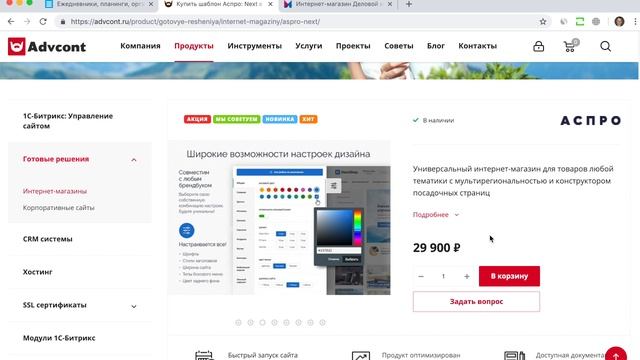Open SSL сертификаты category
This screenshot has width=640, height=360.
point(55,305)
